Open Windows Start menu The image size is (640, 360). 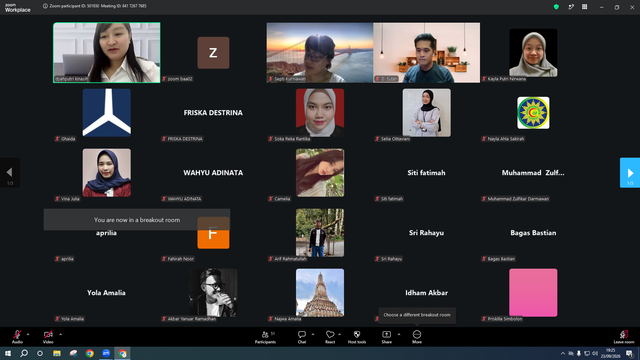pos(8,353)
